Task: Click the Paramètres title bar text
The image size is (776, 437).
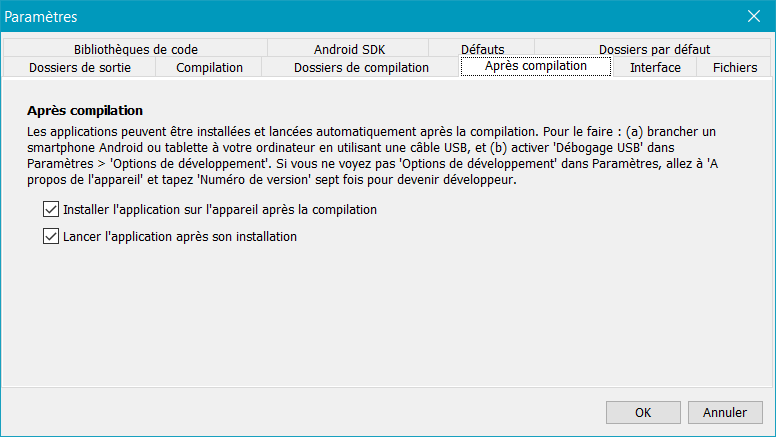Action: coord(41,17)
